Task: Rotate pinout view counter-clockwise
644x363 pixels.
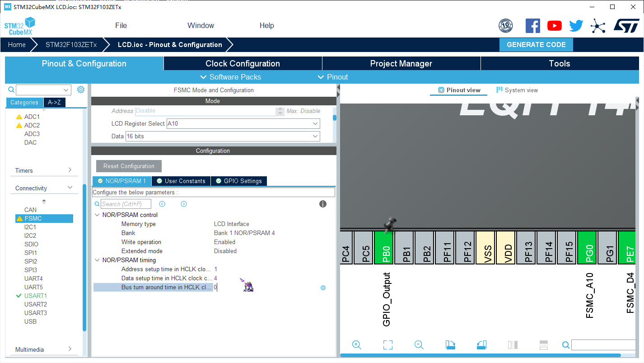Action: 481,345
